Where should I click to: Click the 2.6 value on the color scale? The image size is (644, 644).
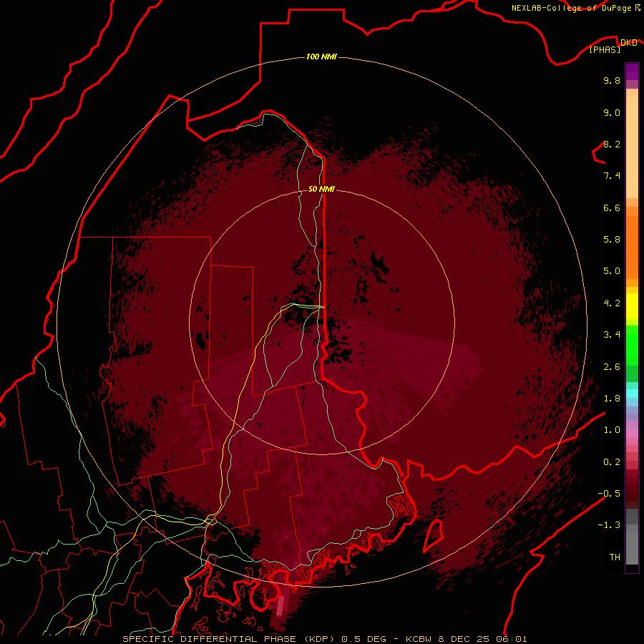point(612,367)
